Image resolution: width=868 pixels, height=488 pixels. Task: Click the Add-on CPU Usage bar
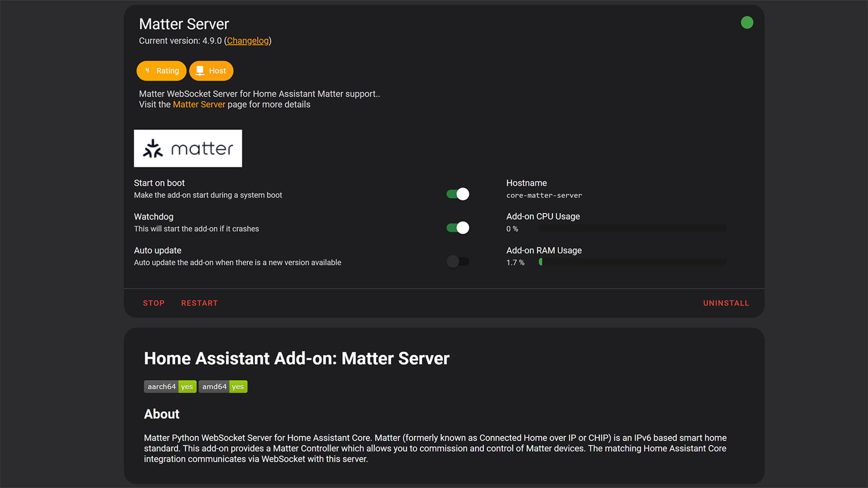click(632, 229)
